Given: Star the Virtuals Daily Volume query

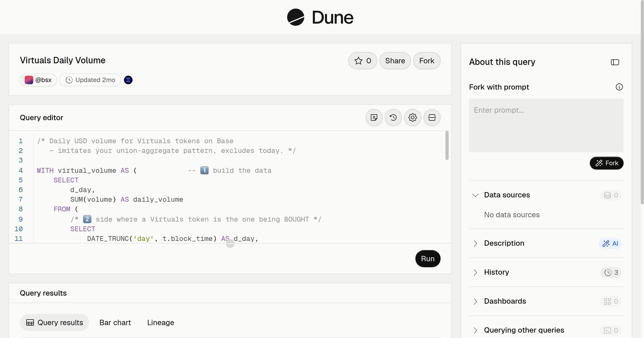Looking at the screenshot, I should point(363,61).
